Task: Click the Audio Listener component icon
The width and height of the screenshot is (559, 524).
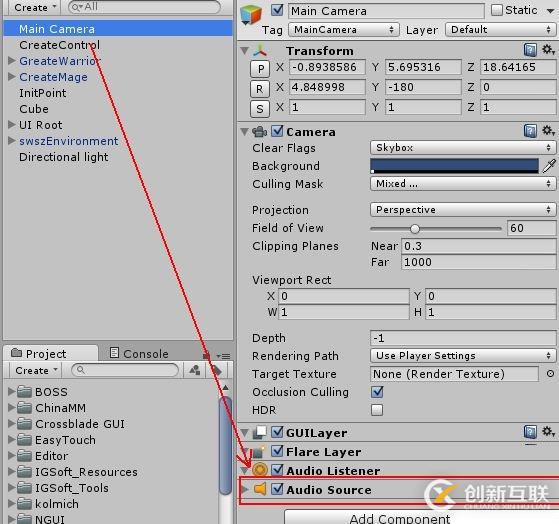Action: [260, 470]
